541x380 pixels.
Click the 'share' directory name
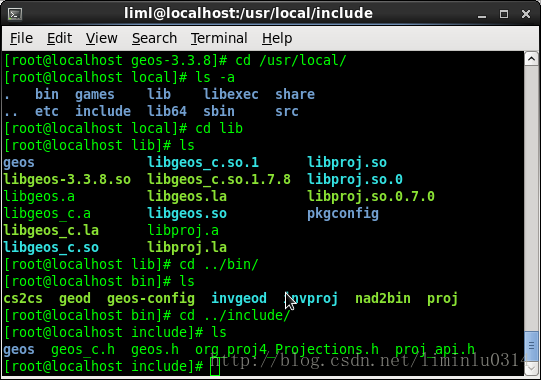coord(295,94)
